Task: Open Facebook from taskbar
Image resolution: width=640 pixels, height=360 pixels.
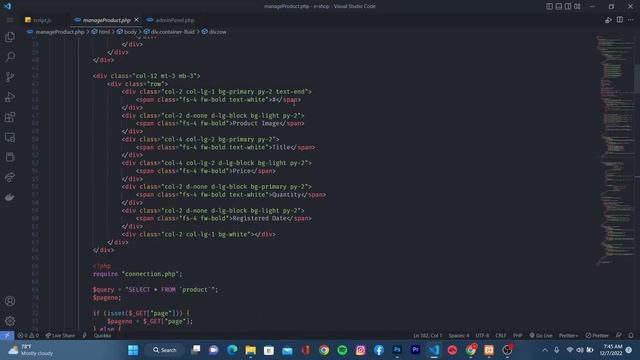Action: pos(379,350)
